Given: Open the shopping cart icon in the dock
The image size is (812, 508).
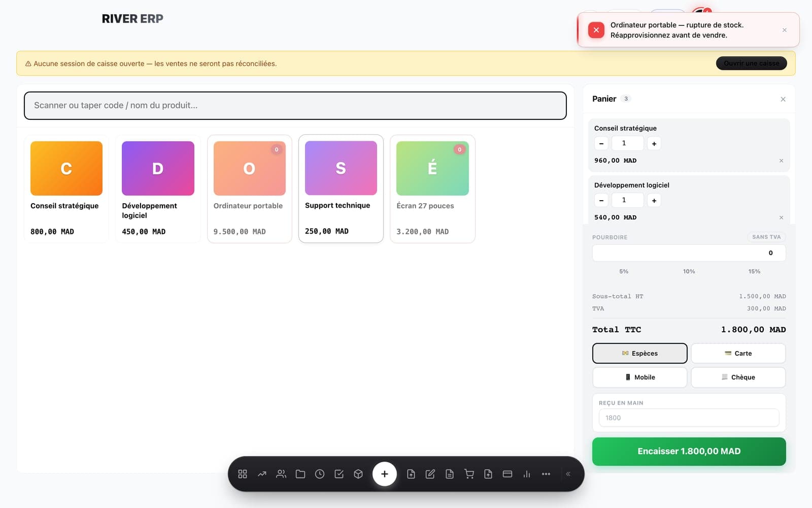Looking at the screenshot, I should [x=469, y=474].
